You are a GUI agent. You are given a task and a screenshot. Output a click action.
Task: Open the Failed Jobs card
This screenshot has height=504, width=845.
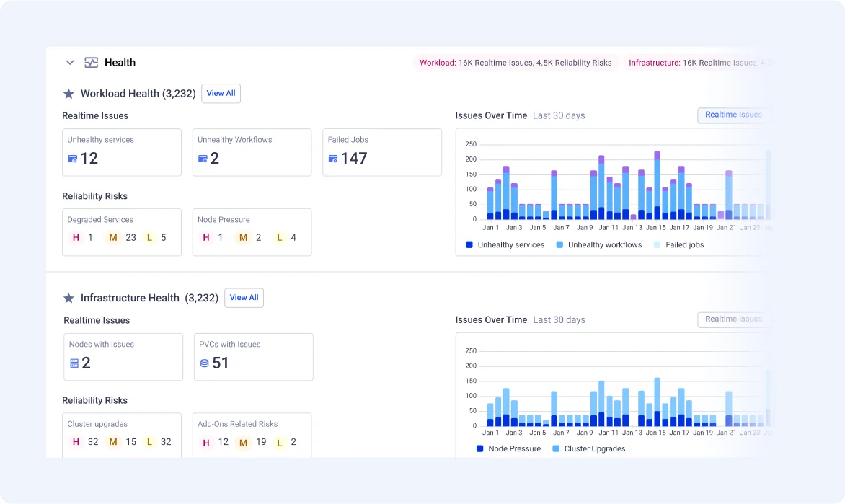click(x=382, y=152)
